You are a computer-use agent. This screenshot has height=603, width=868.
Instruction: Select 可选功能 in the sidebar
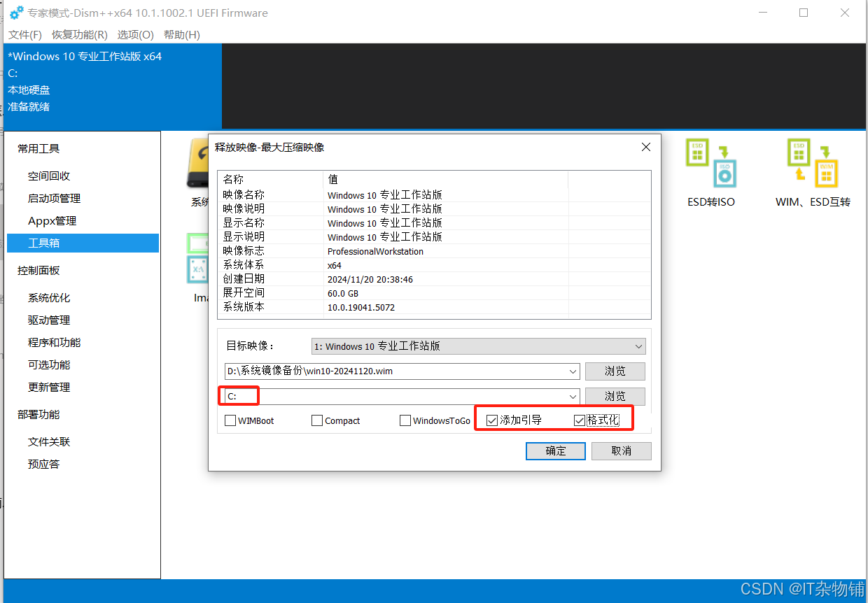(49, 365)
